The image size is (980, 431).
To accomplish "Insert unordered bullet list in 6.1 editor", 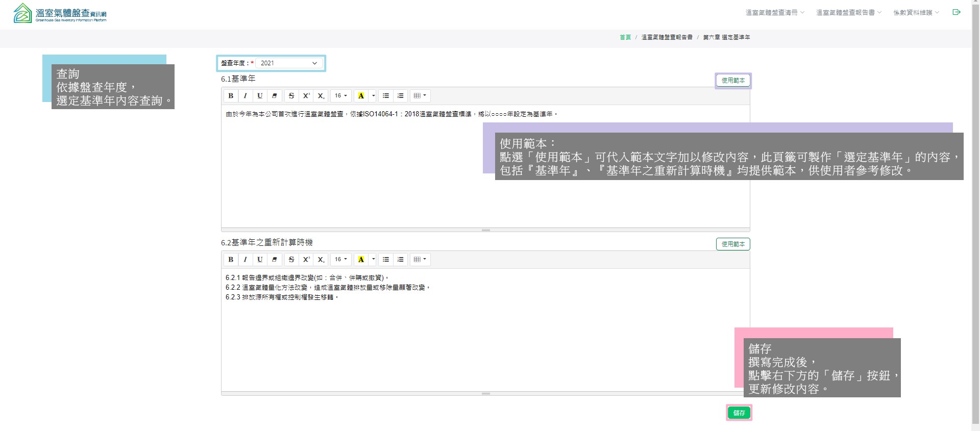I will pos(386,96).
